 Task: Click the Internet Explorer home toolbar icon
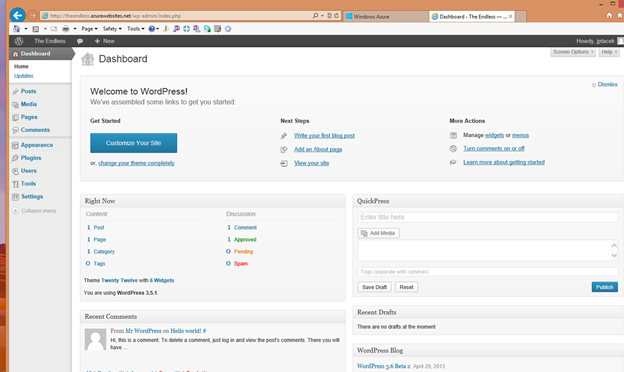16,29
